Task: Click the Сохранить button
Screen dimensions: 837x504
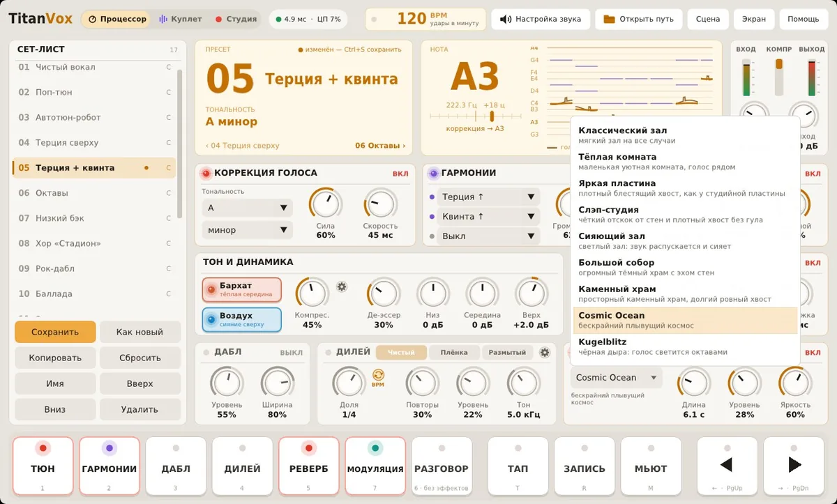Action: (x=55, y=333)
